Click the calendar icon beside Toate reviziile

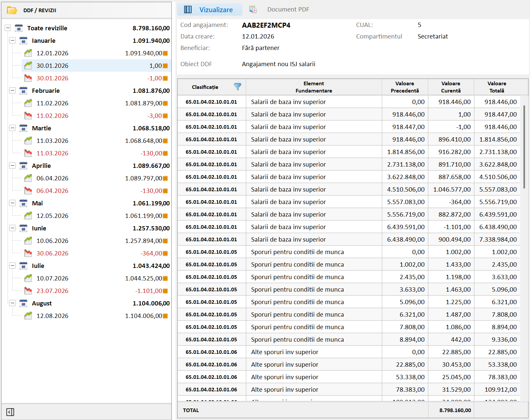19,28
